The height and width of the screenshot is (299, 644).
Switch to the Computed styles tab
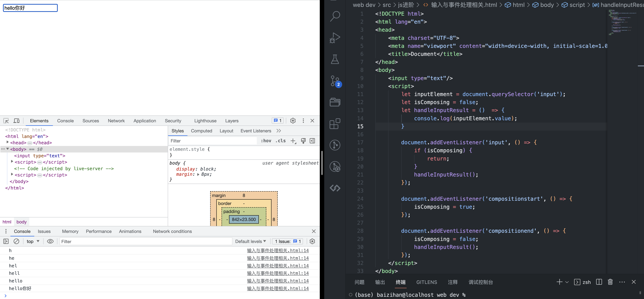(x=201, y=131)
